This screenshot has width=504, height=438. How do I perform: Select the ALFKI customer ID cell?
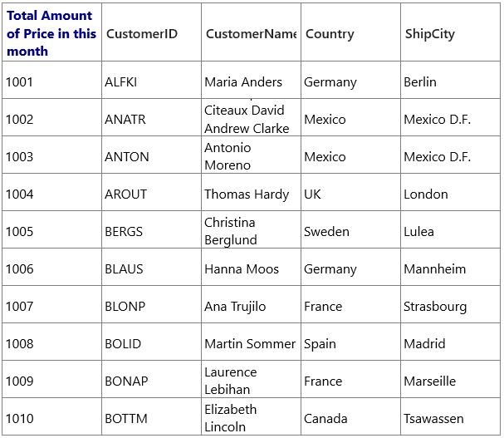click(151, 80)
